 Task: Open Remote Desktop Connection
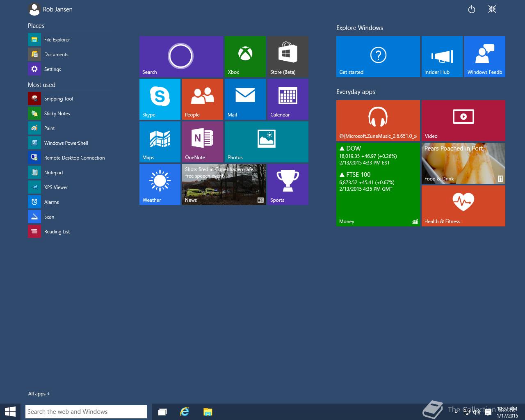pos(69,158)
